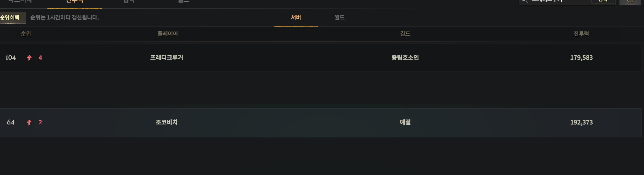Click the combat power value 192,373

click(x=581, y=122)
